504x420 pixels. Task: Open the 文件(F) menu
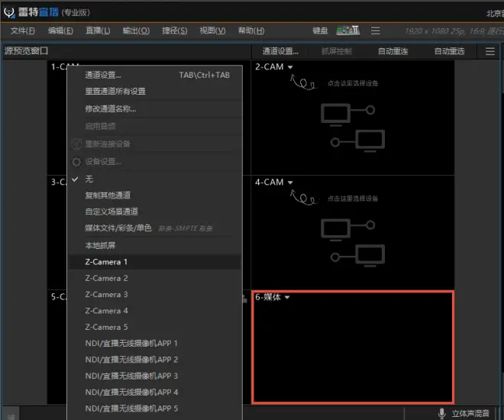pos(22,31)
